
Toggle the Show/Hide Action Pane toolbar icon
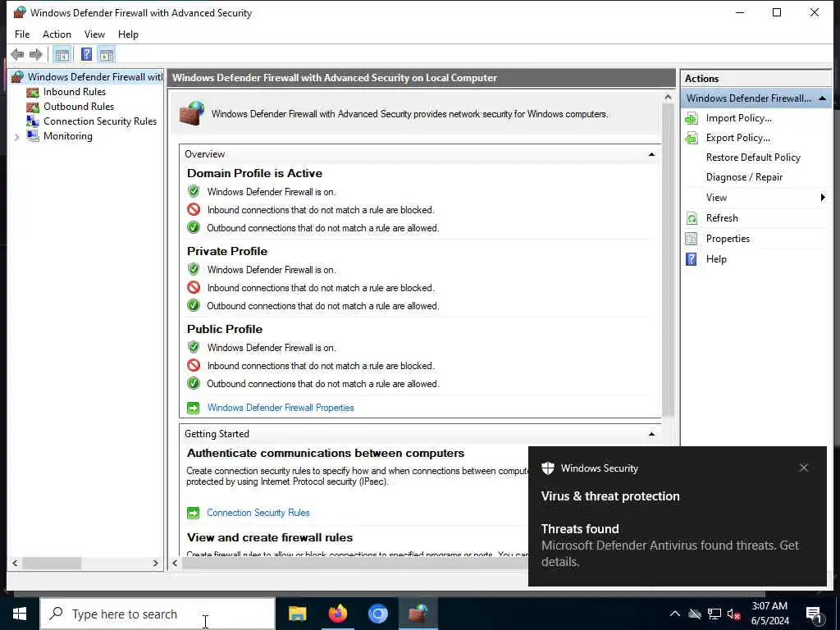106,55
